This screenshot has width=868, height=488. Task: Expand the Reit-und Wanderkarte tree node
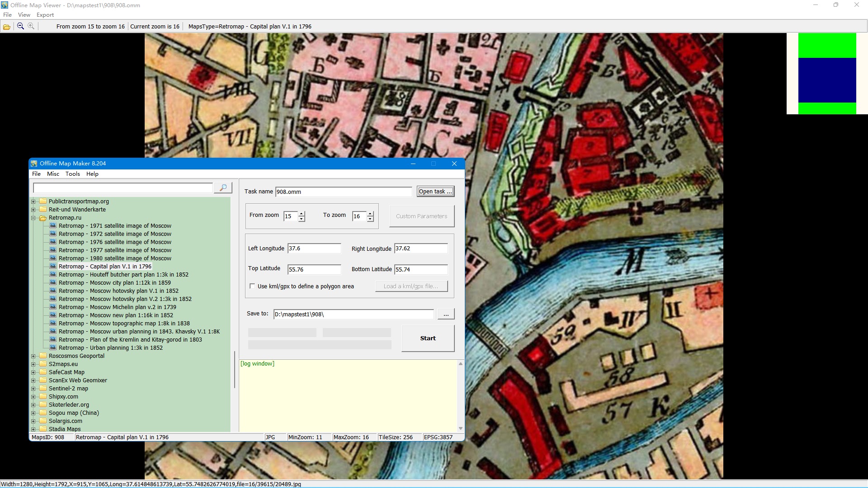33,210
